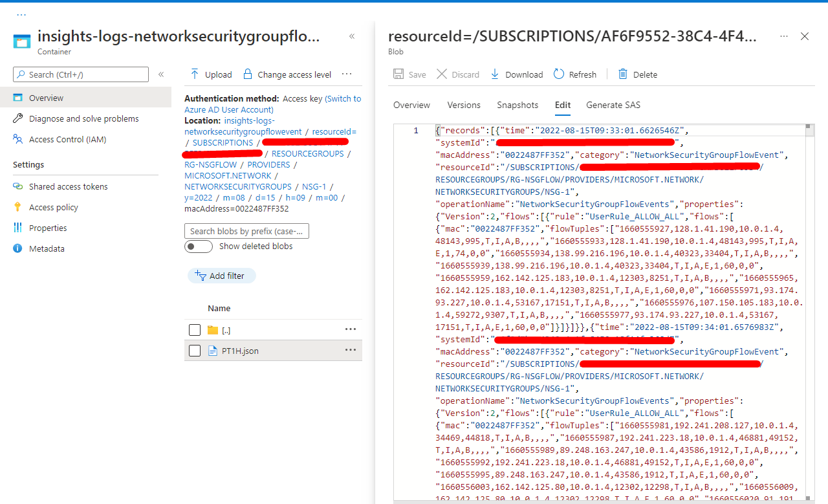
Task: Toggle Show deleted blobs switch
Action: (199, 247)
